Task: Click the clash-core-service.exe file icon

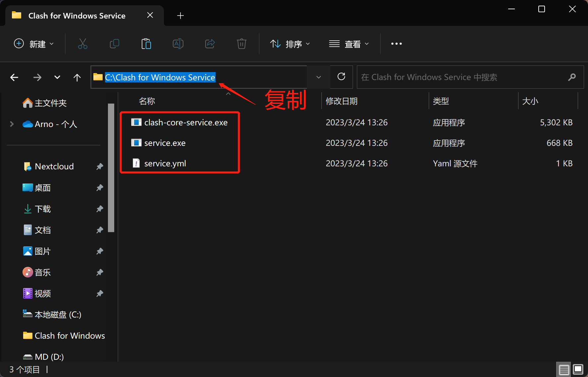Action: click(136, 122)
